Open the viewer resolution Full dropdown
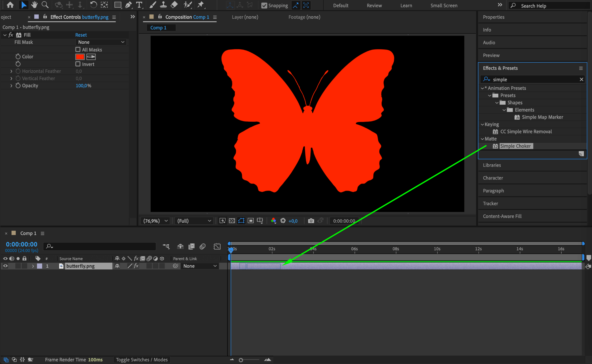 click(194, 221)
